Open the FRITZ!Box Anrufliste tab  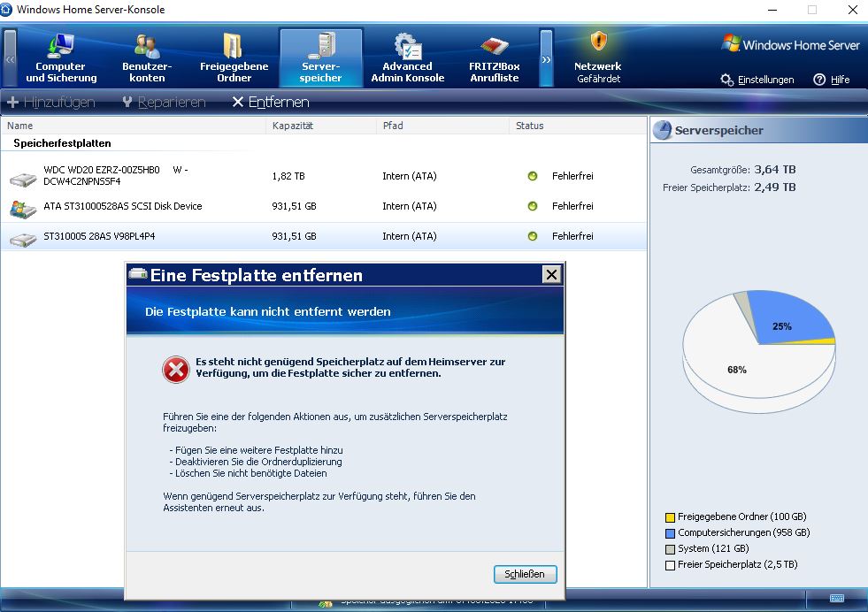494,58
